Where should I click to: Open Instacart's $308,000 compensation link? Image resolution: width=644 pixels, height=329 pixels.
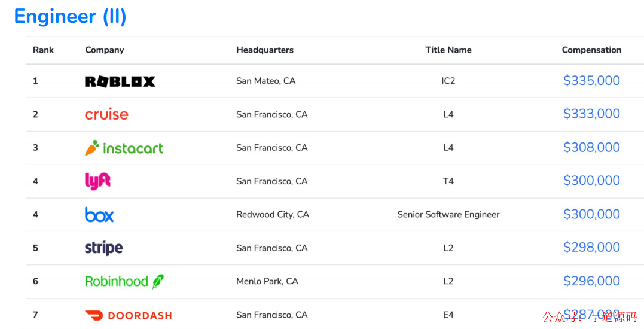591,148
